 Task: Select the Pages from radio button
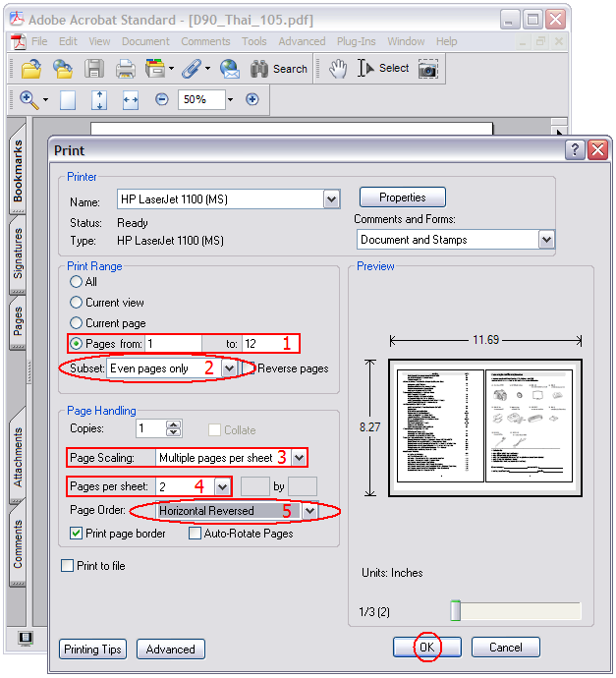(76, 344)
